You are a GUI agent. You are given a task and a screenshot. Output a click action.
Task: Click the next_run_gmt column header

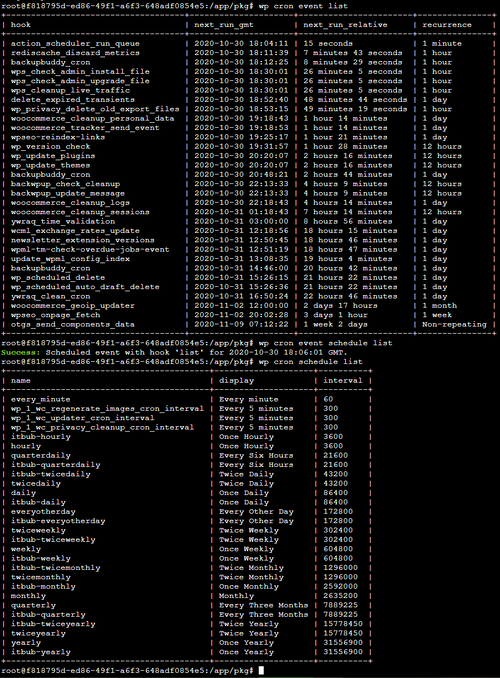point(224,25)
